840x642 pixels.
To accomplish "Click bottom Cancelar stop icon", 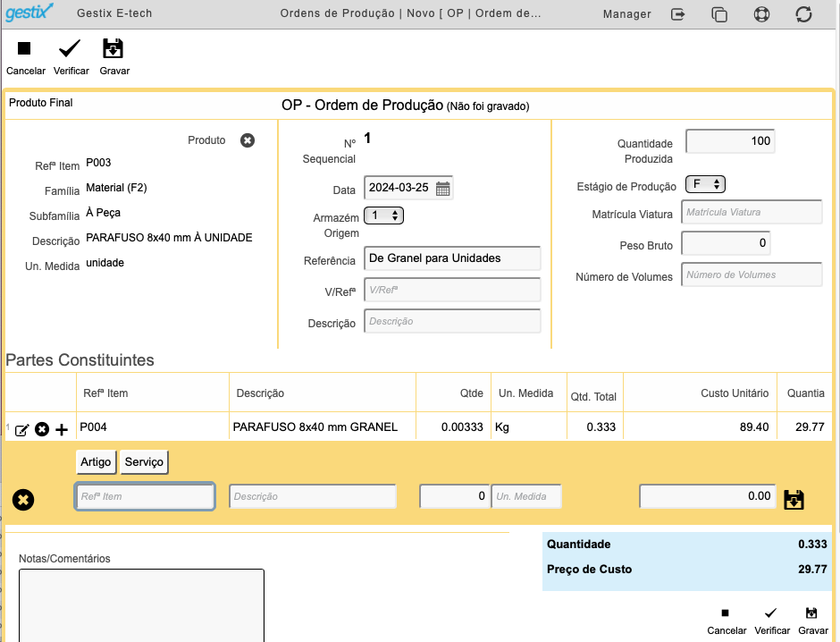I will pyautogui.click(x=725, y=613).
